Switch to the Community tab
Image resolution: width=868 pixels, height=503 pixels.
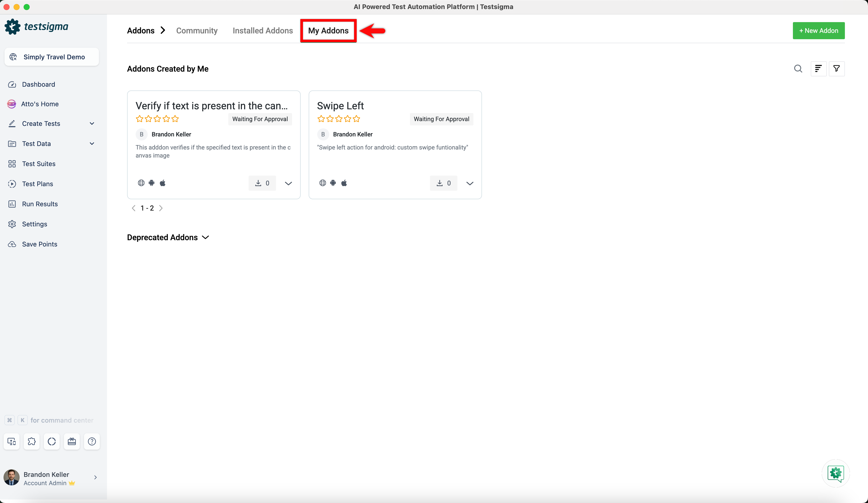197,31
